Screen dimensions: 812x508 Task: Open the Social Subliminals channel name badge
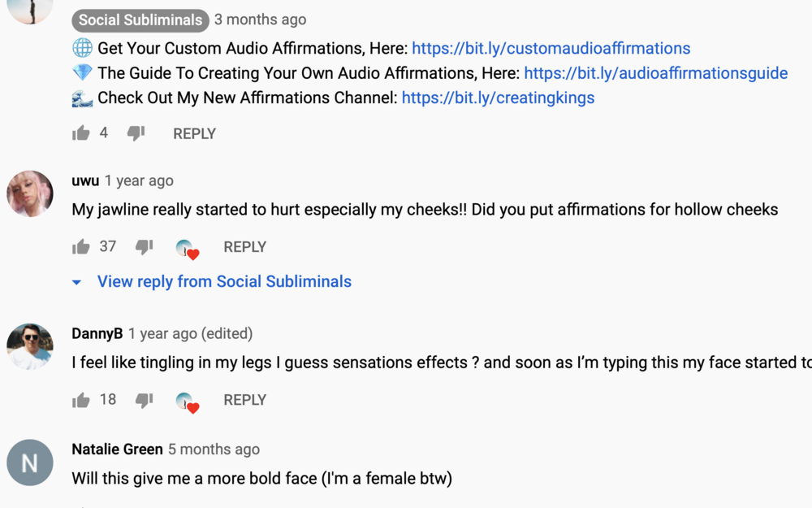(140, 20)
